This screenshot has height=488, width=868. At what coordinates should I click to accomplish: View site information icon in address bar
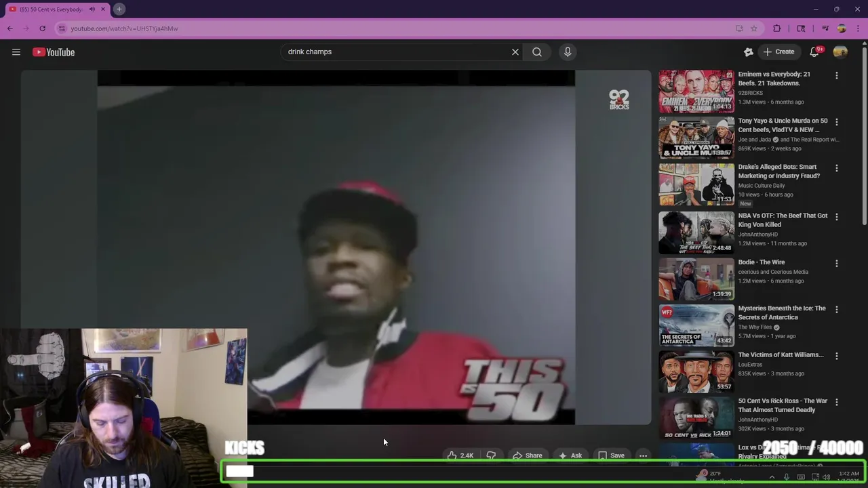[x=62, y=28]
